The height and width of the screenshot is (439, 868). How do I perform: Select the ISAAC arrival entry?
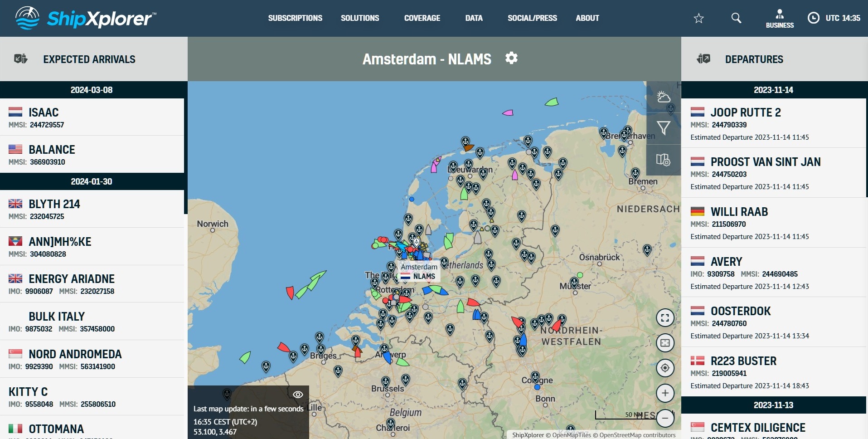[92, 117]
